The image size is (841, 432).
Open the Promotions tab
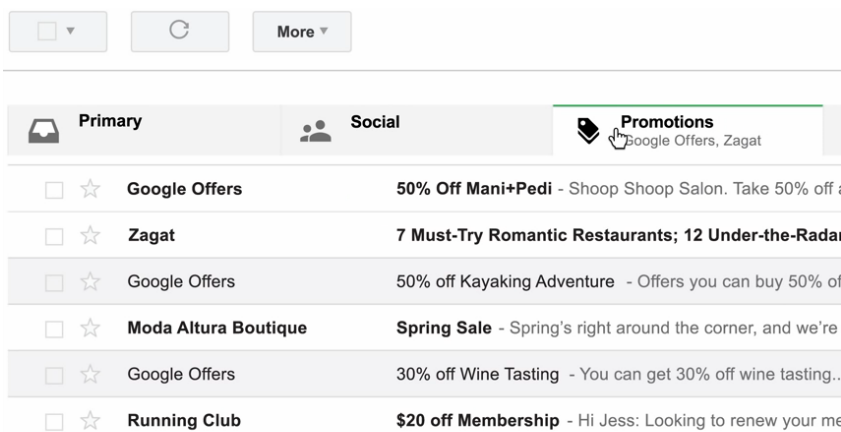[688, 130]
